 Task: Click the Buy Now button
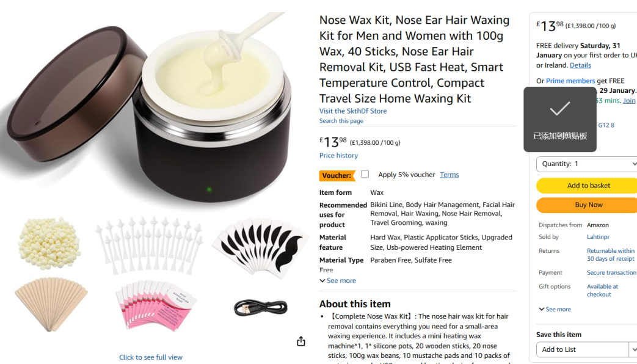point(588,205)
